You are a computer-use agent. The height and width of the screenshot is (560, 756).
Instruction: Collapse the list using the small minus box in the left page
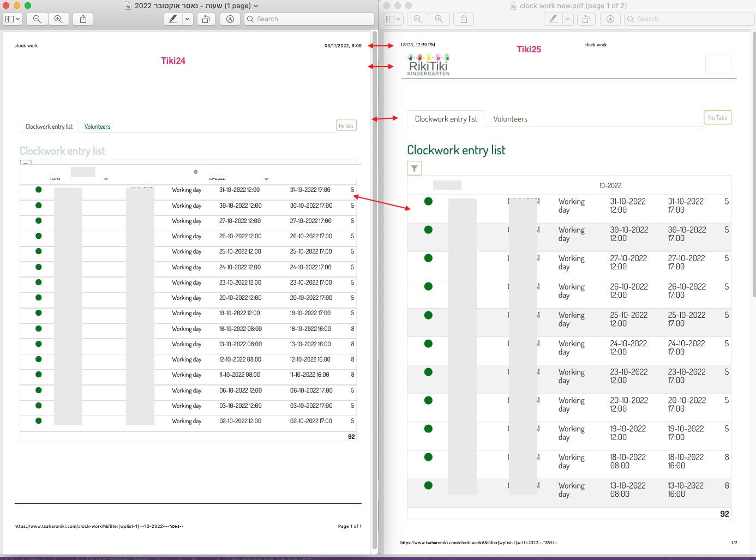(x=26, y=162)
